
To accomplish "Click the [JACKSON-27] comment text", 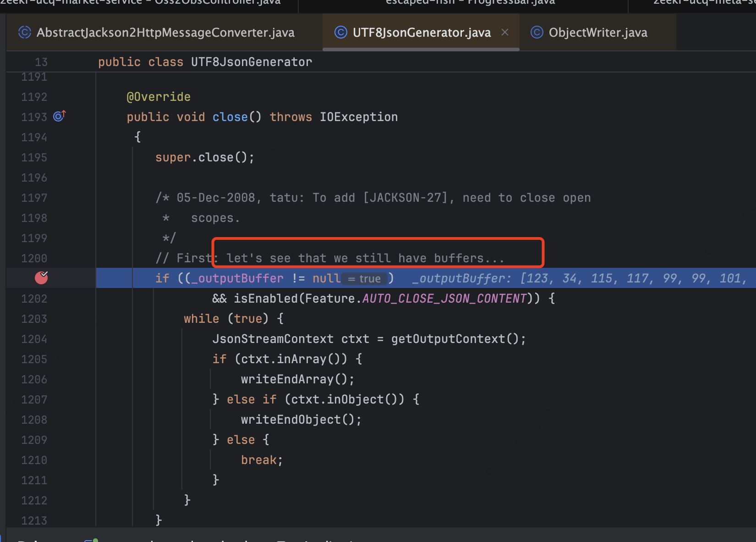I will click(405, 198).
